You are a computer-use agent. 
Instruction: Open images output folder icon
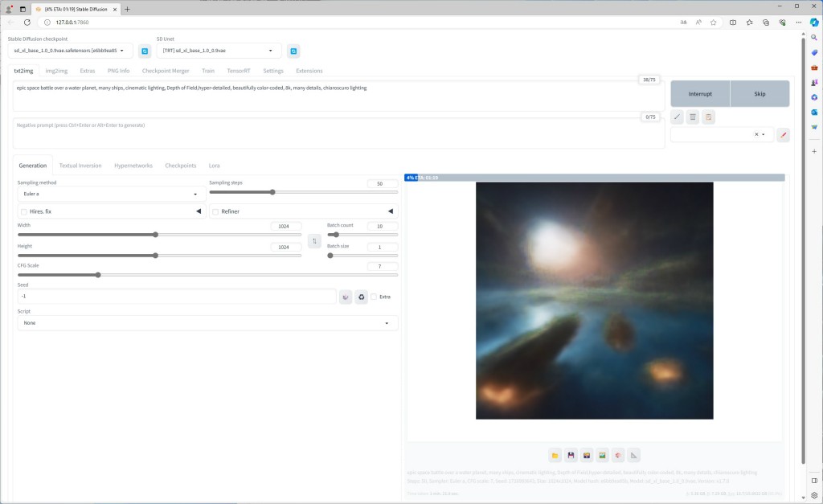pyautogui.click(x=555, y=456)
